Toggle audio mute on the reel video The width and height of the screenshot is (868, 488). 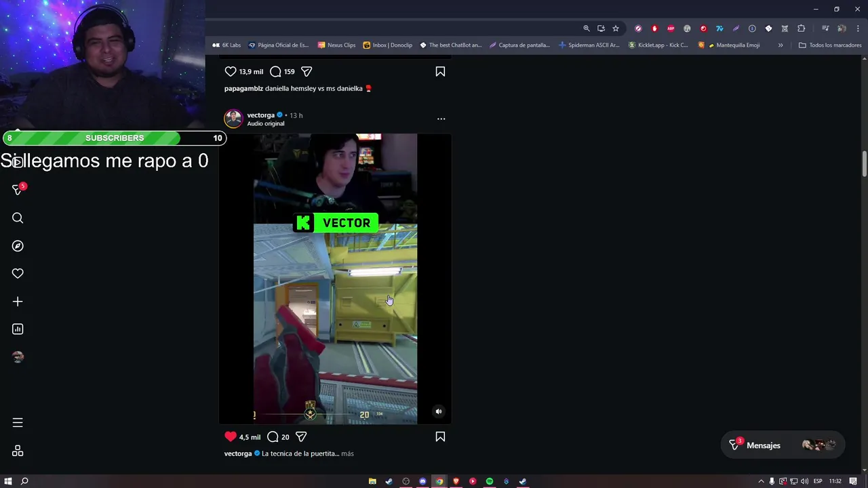[x=439, y=411]
